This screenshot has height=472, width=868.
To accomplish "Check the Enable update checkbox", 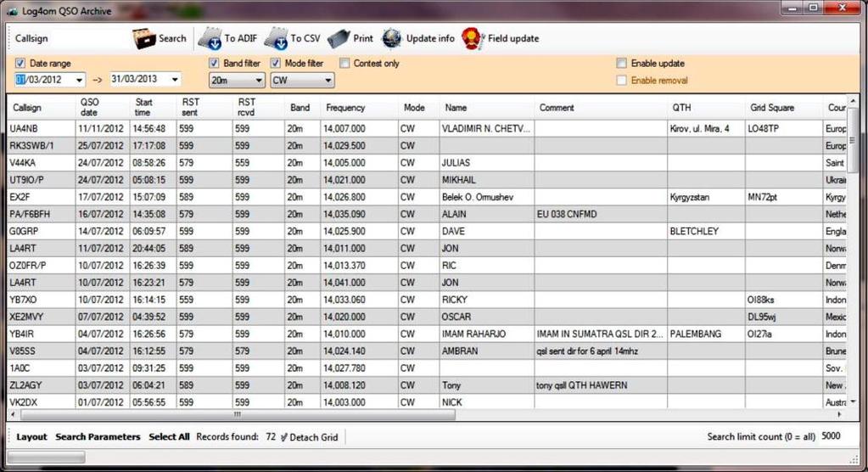I will (x=622, y=63).
